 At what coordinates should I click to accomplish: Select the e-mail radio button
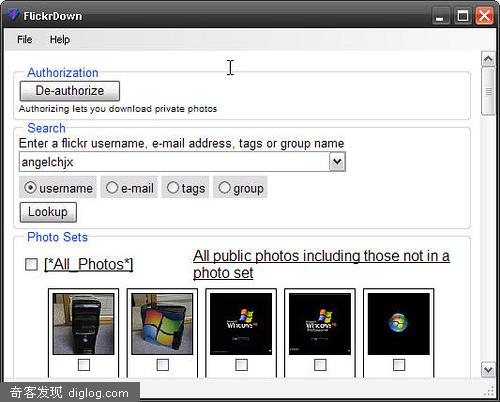(x=112, y=187)
